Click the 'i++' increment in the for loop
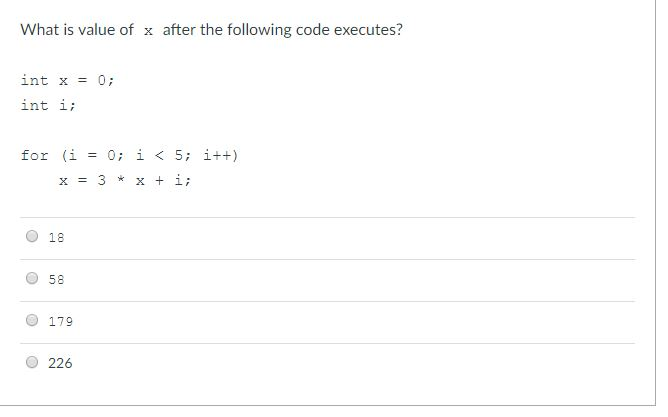668x417 pixels. click(x=217, y=155)
